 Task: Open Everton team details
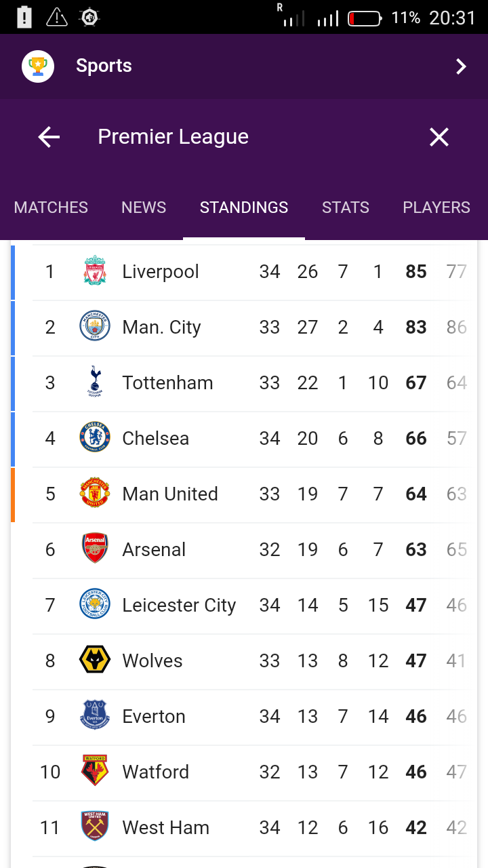(154, 716)
